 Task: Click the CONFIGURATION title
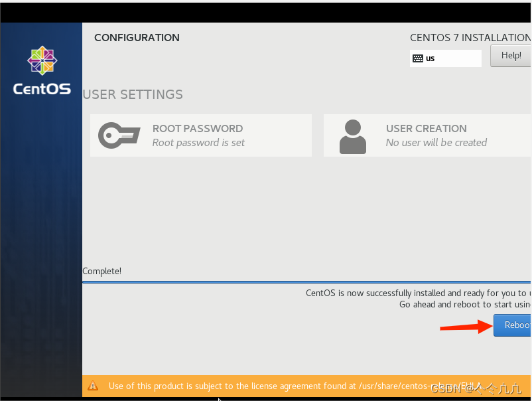pyautogui.click(x=137, y=37)
